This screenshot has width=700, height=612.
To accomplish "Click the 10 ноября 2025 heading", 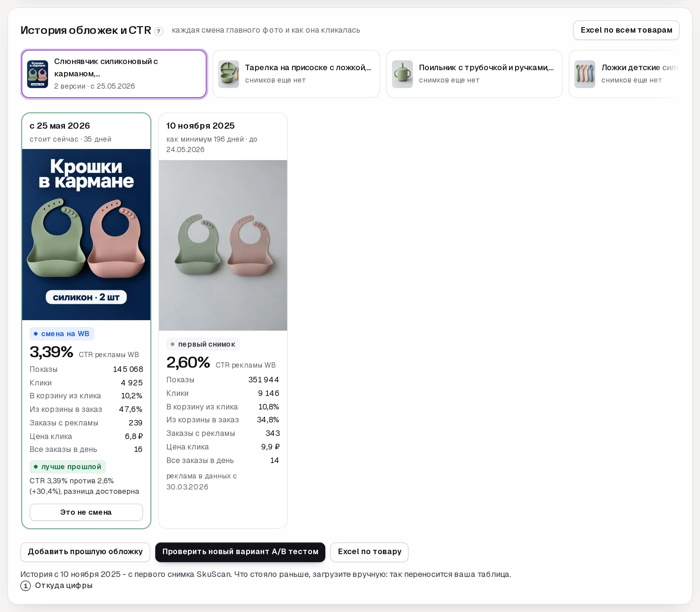I will coord(201,126).
